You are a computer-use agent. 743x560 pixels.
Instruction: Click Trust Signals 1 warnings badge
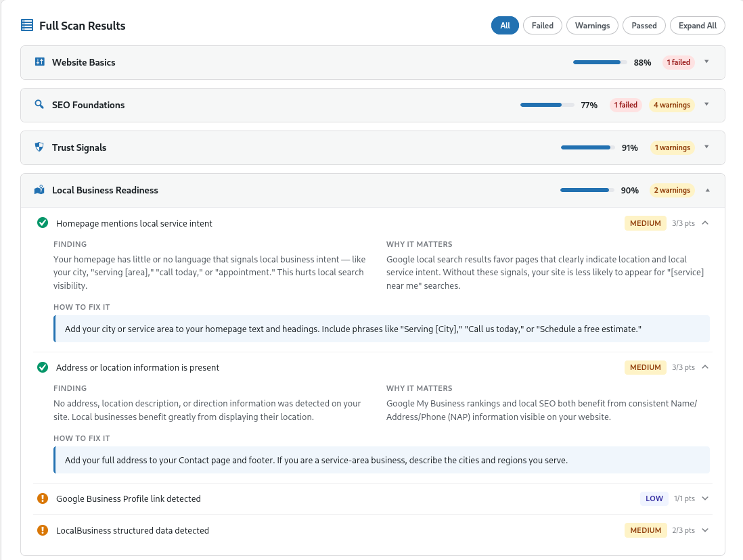[x=673, y=147]
